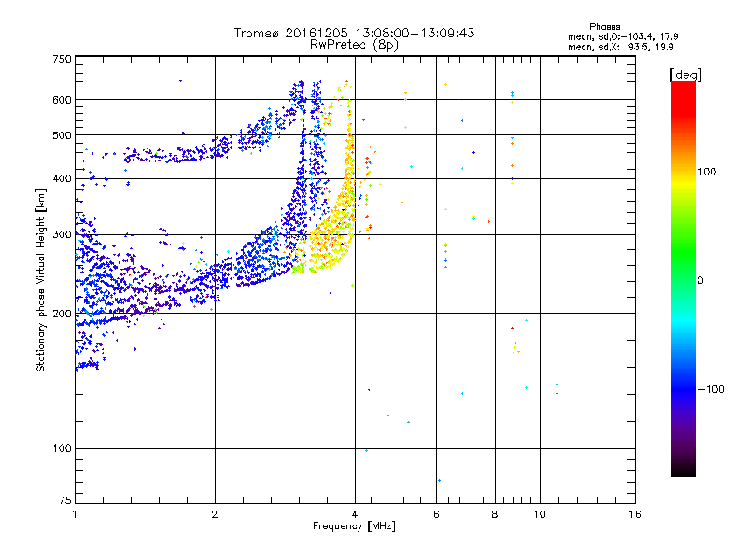Click the 'mean, sd,O:-103.4, 17.9' line

tap(623, 36)
